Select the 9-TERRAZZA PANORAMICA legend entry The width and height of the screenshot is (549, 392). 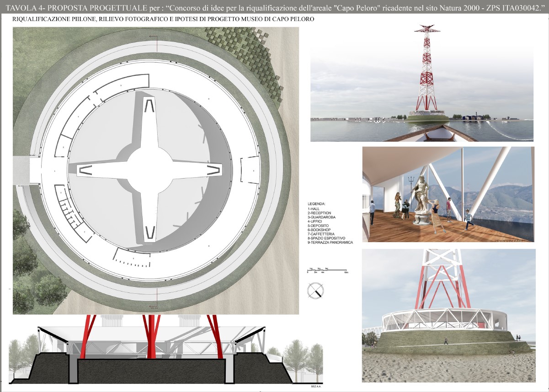click(330, 243)
